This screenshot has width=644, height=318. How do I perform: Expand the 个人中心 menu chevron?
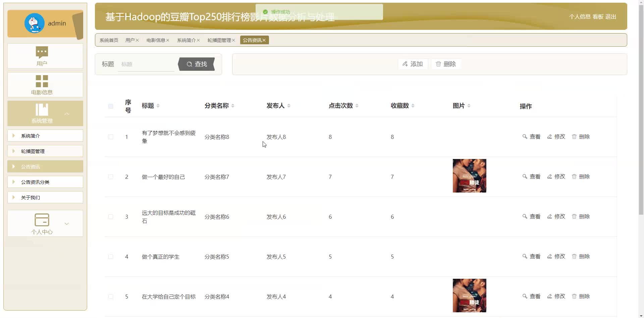67,224
